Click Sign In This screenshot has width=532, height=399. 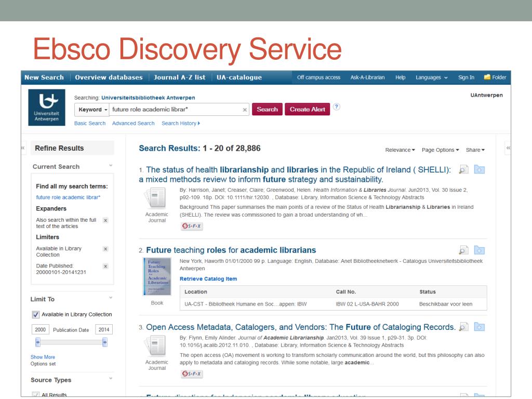(466, 77)
